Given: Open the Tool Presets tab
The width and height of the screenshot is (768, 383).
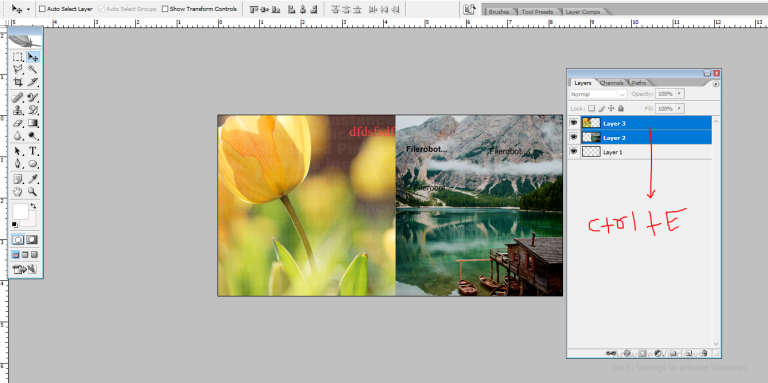Looking at the screenshot, I should click(x=537, y=12).
